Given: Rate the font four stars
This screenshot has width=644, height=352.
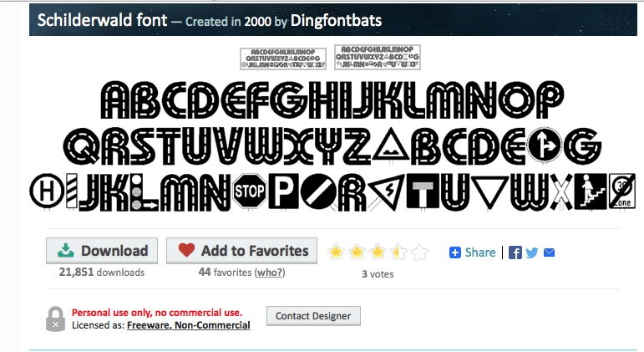Looking at the screenshot, I should (x=398, y=252).
